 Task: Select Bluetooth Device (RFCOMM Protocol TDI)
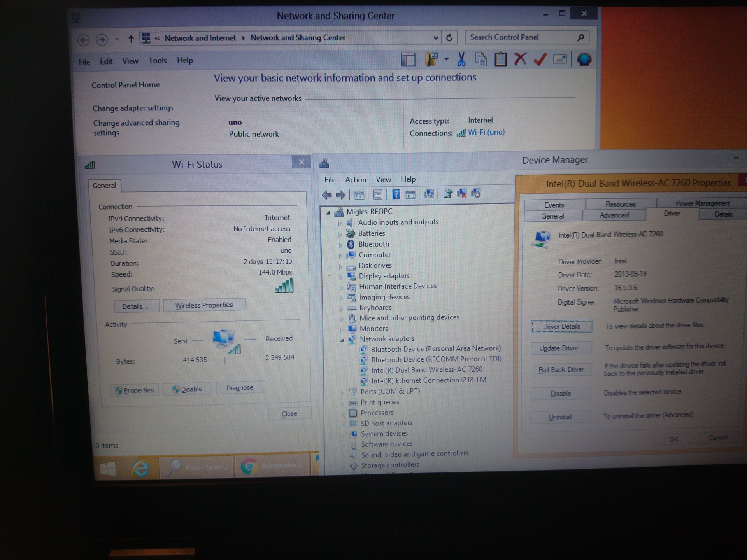[x=436, y=359]
